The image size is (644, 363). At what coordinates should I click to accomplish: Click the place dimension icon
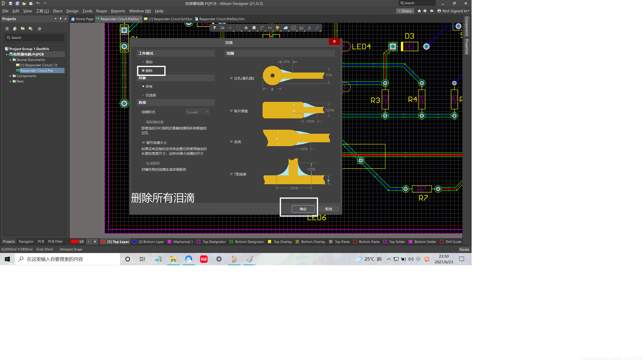pos(301,28)
